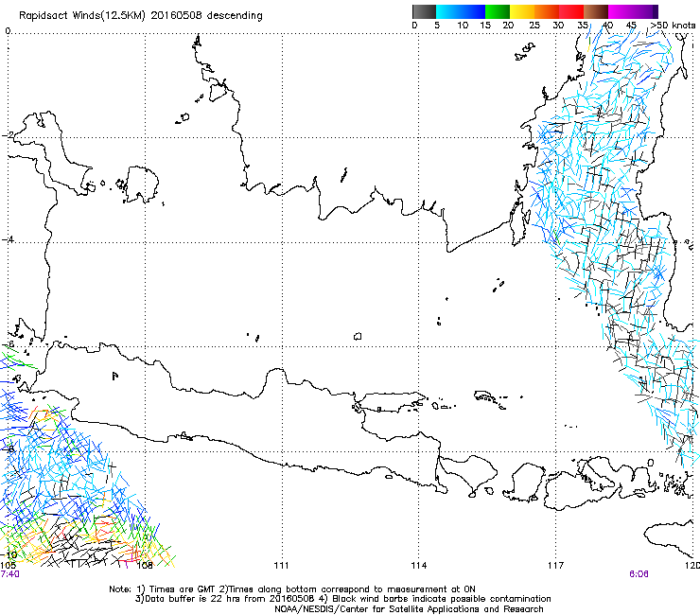
Task: Click the 'Data buffer is 22 hrs' note line
Action: coord(342,599)
